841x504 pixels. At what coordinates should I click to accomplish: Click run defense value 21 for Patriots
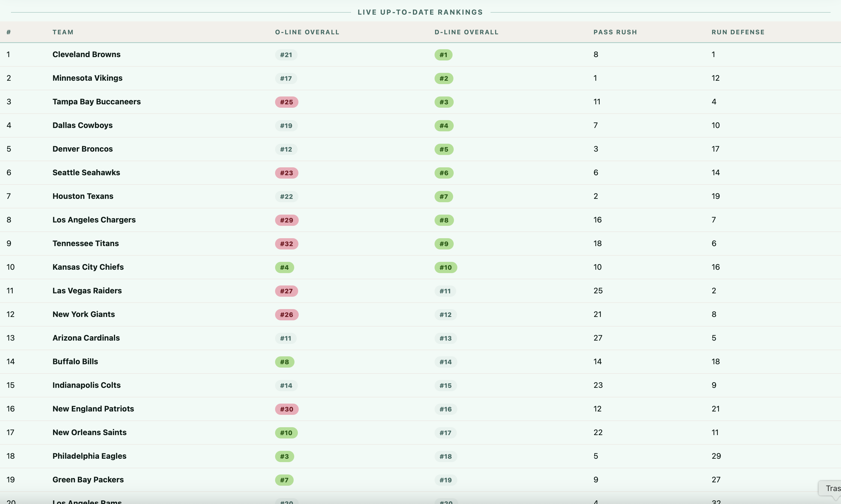(715, 409)
